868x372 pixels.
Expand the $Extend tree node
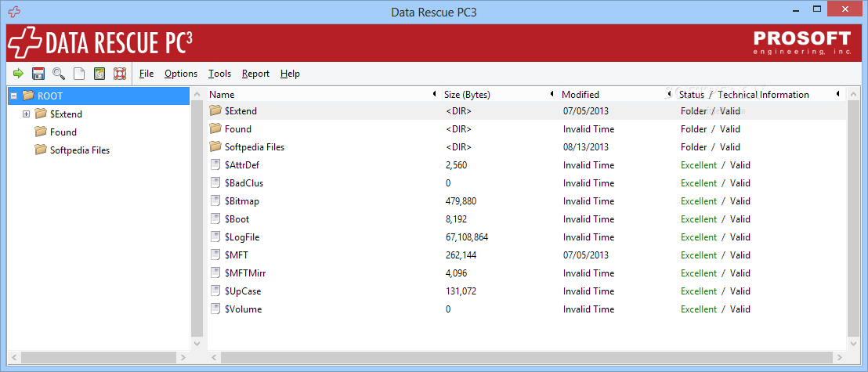tap(26, 114)
